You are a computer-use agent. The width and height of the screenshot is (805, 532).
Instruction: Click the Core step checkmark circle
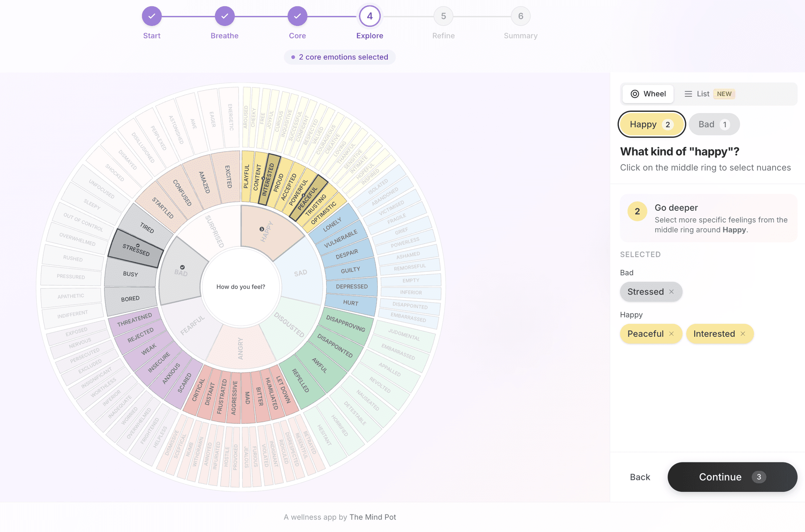coord(297,16)
